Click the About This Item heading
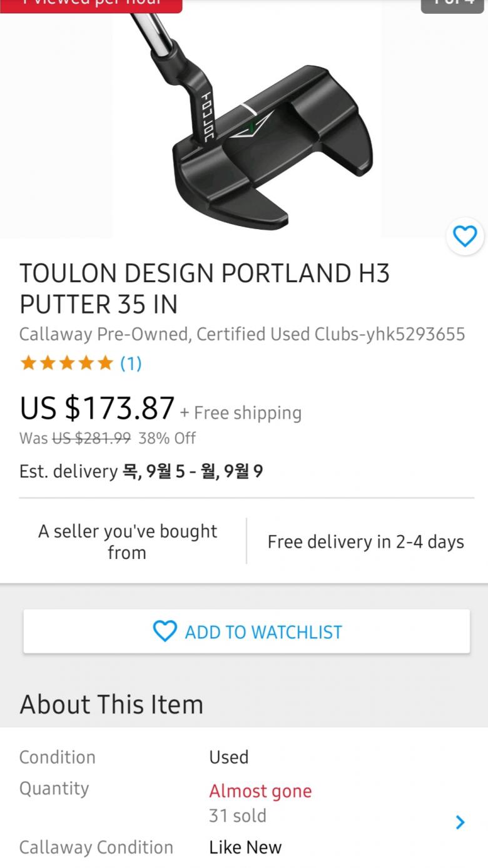The width and height of the screenshot is (488, 868). coord(111,705)
